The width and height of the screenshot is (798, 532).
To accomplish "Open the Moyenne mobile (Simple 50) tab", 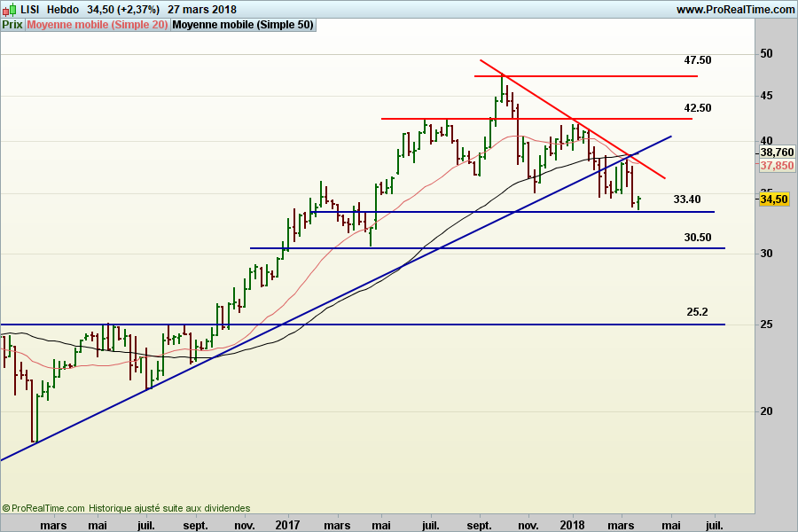I will 243,25.
